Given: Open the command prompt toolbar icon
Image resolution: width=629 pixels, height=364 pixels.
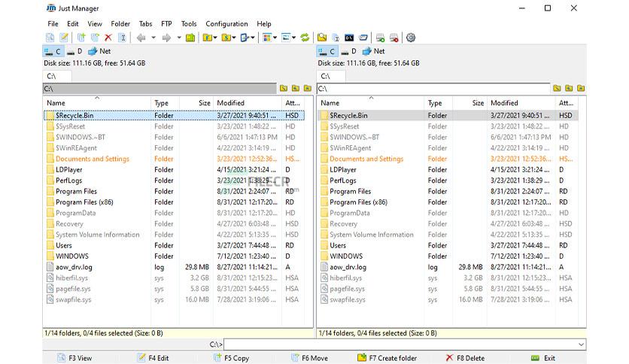Looking at the screenshot, I should click(x=349, y=38).
